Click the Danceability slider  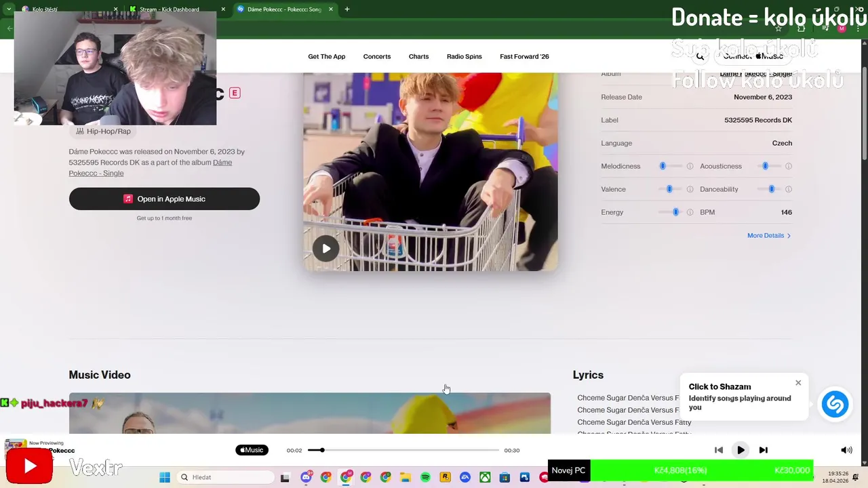(768, 189)
